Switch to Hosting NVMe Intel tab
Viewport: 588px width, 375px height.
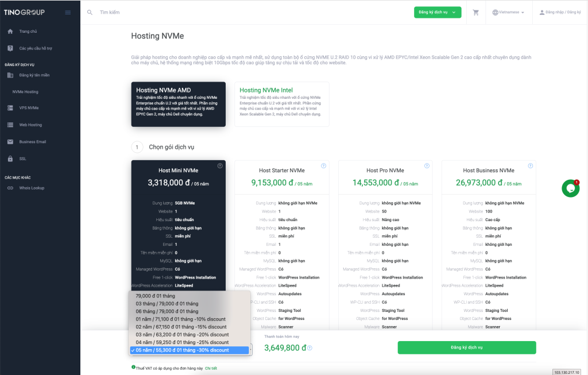click(x=282, y=105)
